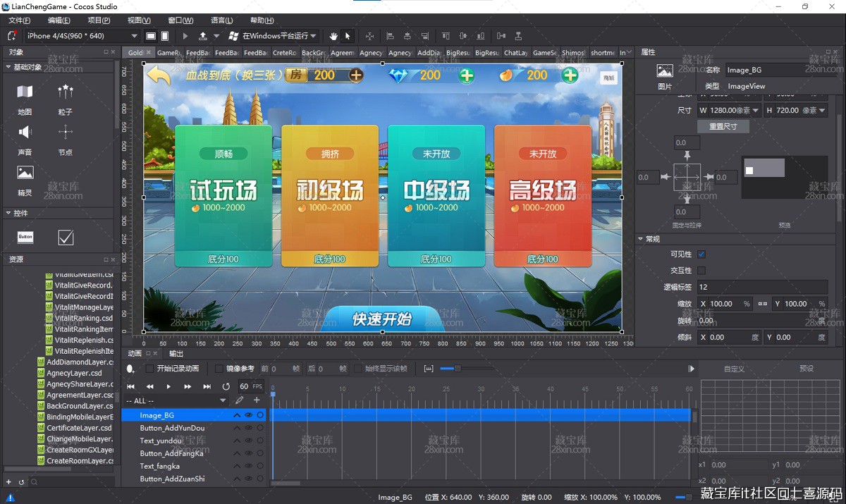Click the publish/export icon in toolbar
This screenshot has width=846, height=504.
pos(203,36)
